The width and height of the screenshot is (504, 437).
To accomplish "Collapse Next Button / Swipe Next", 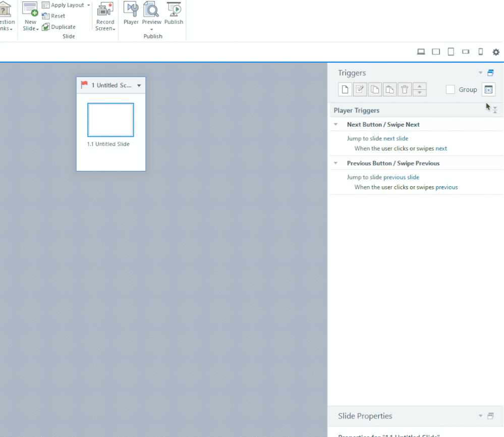I will coord(335,125).
